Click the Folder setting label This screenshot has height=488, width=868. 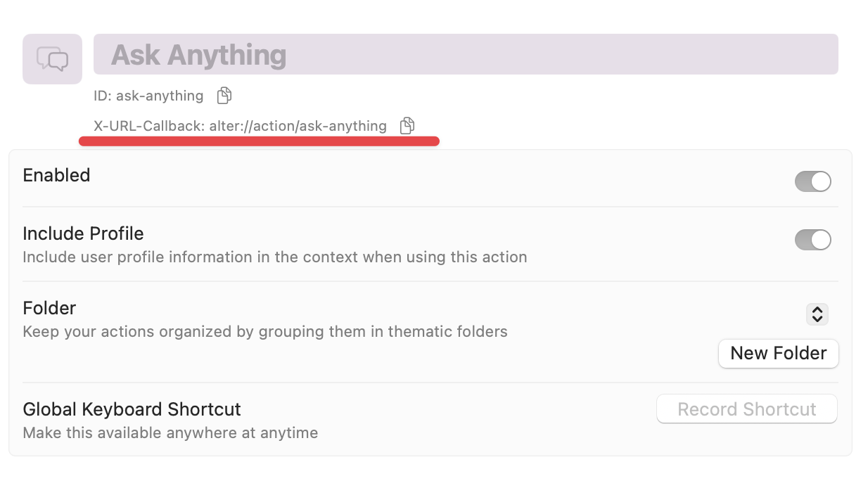click(49, 308)
